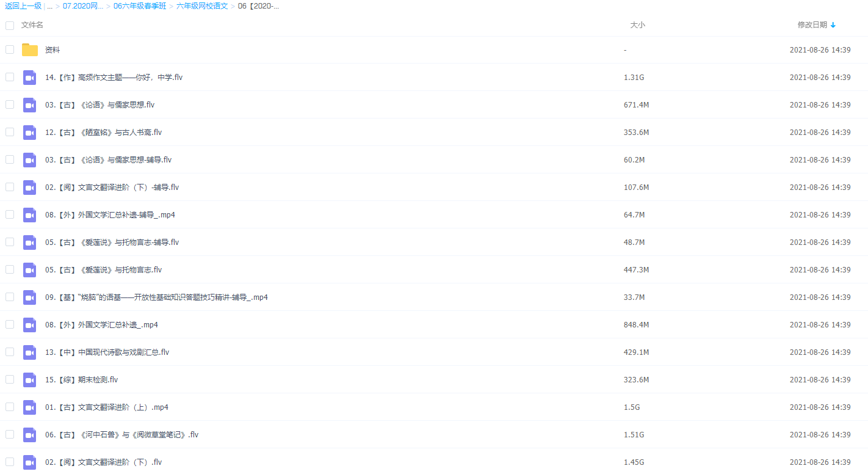
Task: Select checkbox for 05.《爱莲说》与托物言志.flv
Action: point(10,269)
